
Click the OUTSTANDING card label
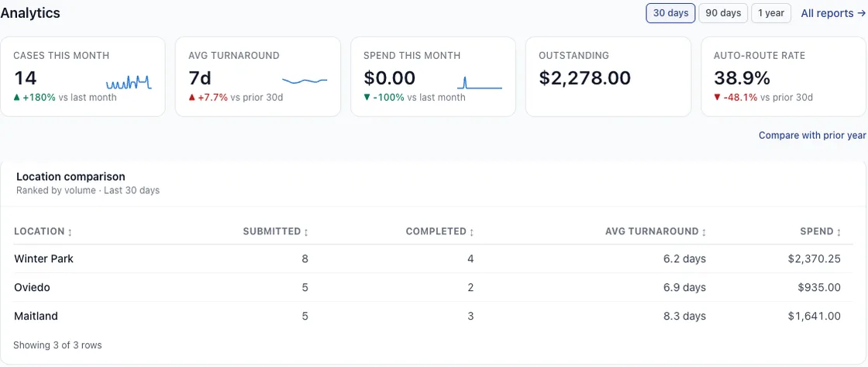click(574, 55)
